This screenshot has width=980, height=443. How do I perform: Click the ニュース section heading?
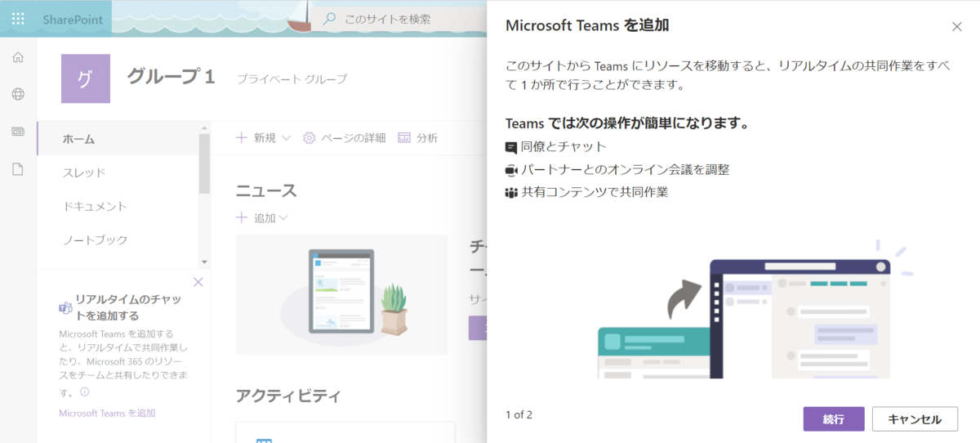point(266,191)
